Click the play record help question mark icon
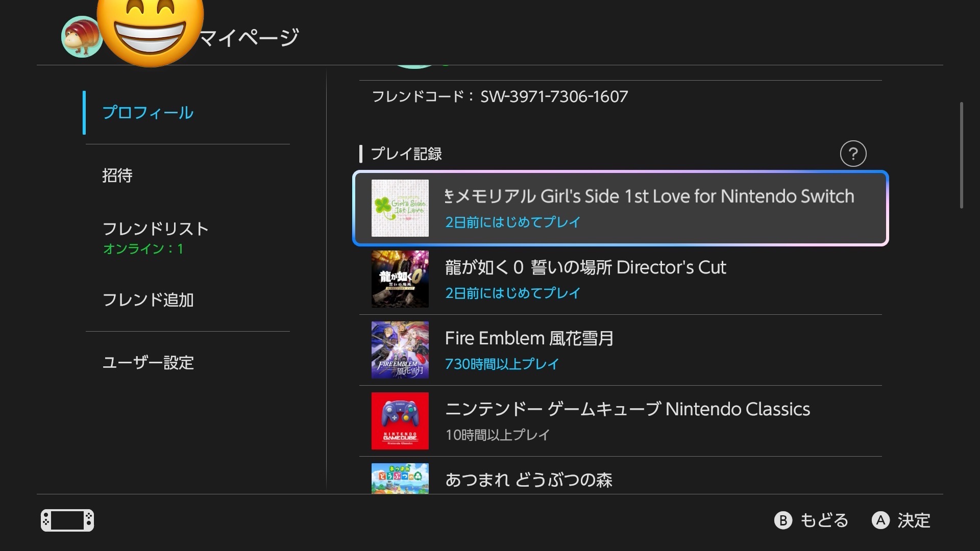Image resolution: width=980 pixels, height=551 pixels. pyautogui.click(x=853, y=154)
